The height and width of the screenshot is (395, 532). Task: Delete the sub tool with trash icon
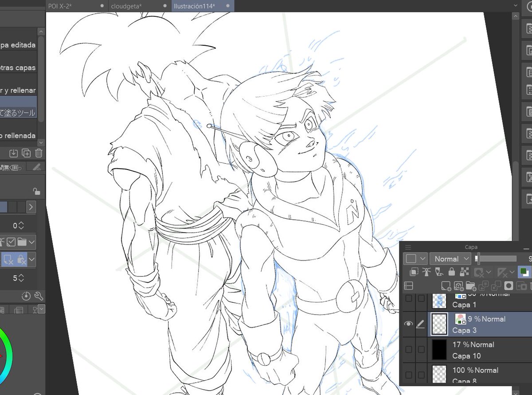(39, 153)
